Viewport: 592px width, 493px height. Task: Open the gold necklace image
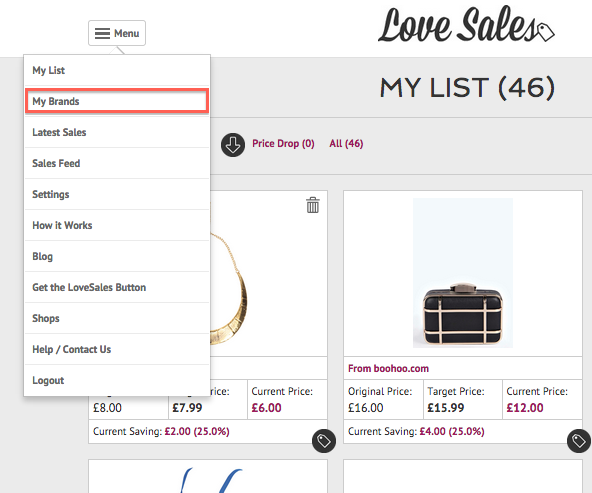[x=228, y=287]
